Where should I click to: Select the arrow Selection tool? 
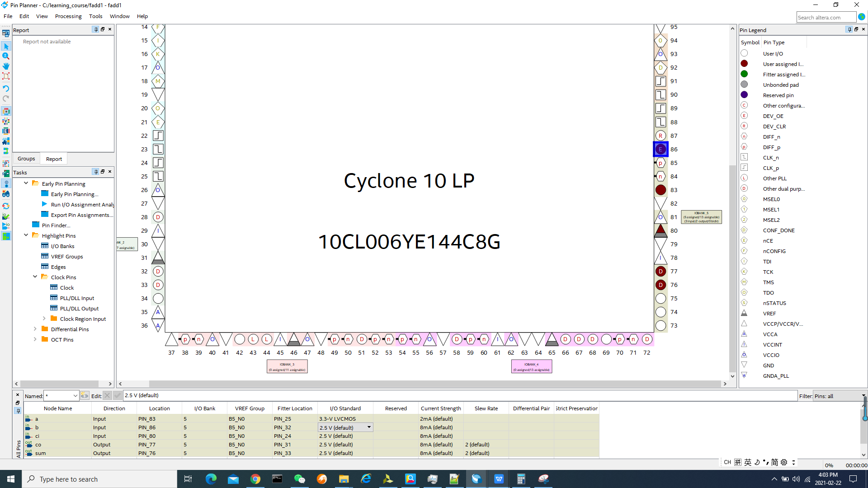(6, 46)
